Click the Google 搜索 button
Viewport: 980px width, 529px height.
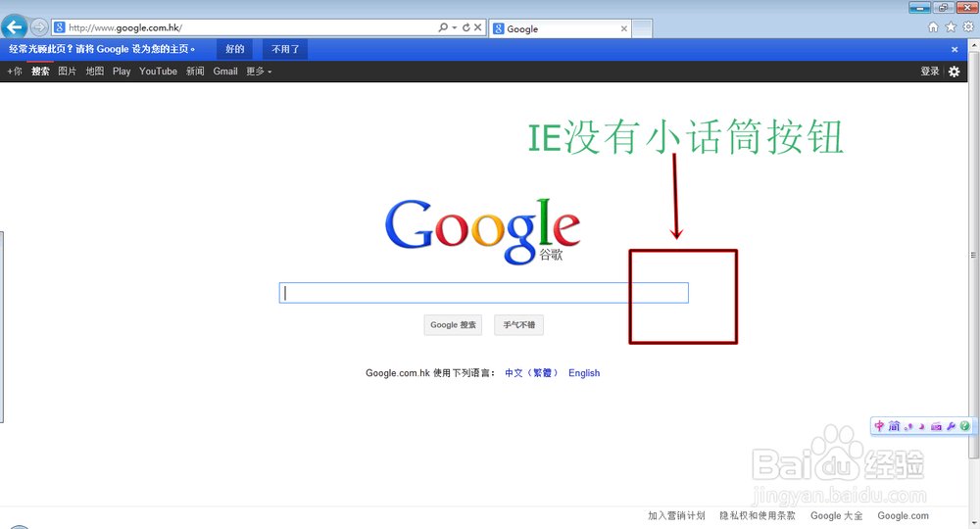click(x=453, y=325)
